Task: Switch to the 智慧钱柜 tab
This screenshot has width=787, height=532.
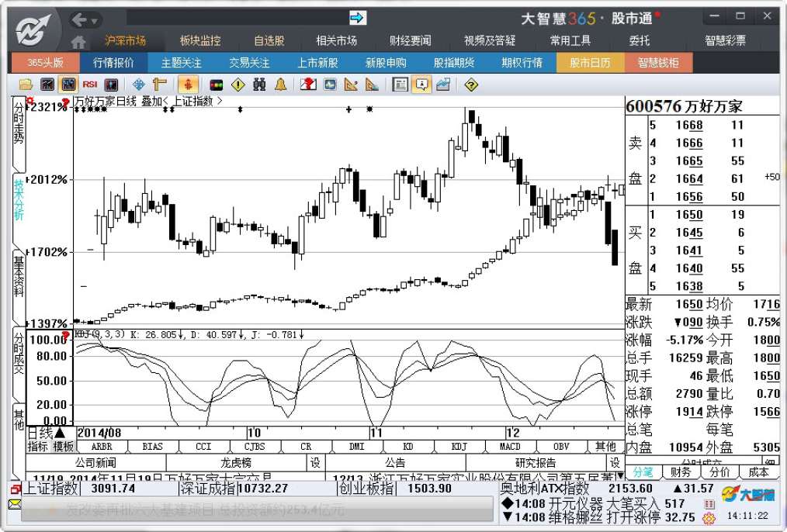Action: tap(658, 63)
